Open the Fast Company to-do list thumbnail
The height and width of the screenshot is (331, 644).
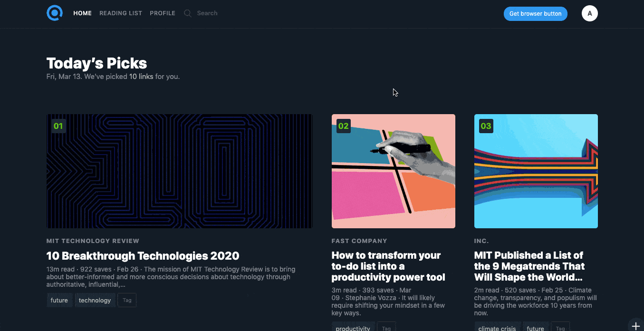coord(394,171)
